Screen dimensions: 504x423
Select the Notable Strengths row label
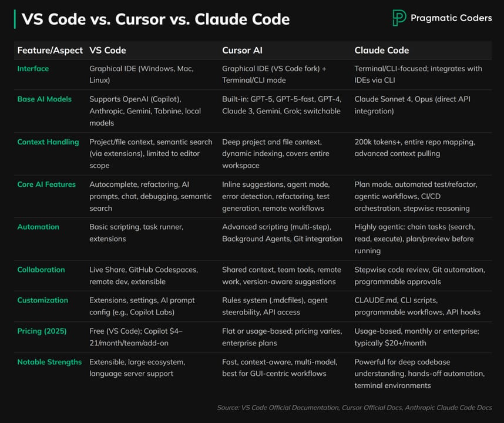[x=49, y=362]
